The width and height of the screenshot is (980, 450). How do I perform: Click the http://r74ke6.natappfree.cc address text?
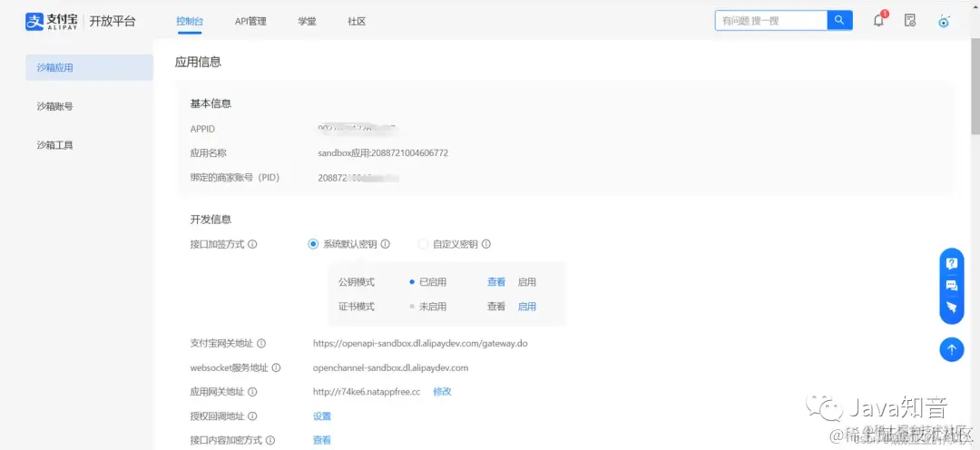[367, 392]
